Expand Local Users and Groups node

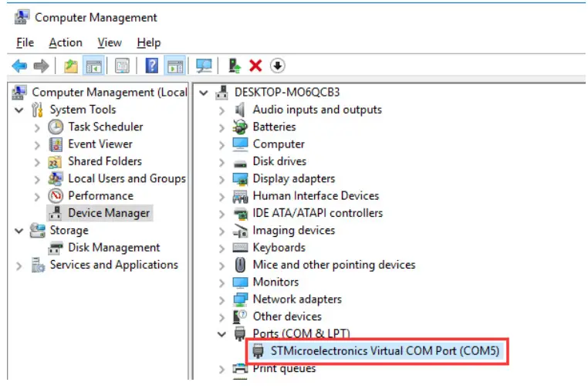click(37, 180)
